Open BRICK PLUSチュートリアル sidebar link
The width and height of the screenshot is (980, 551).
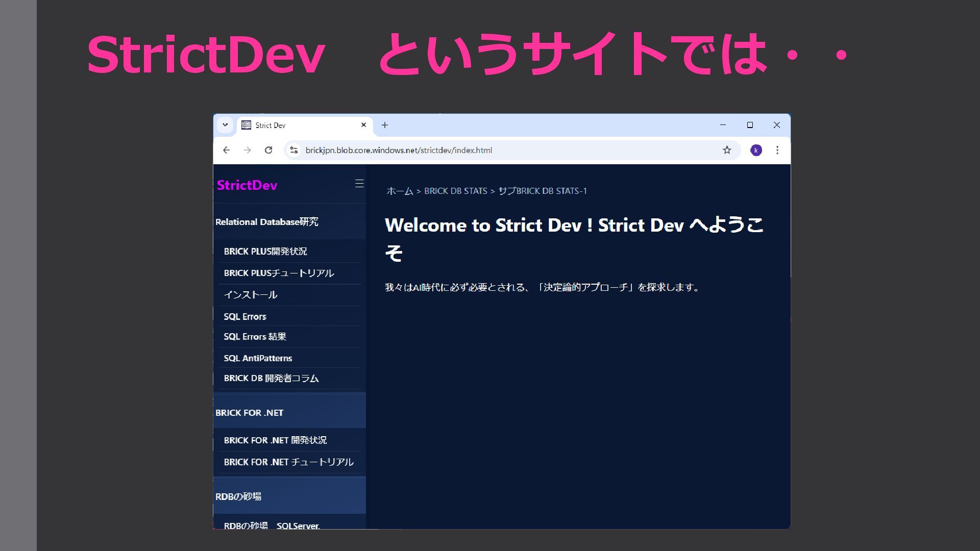click(279, 273)
